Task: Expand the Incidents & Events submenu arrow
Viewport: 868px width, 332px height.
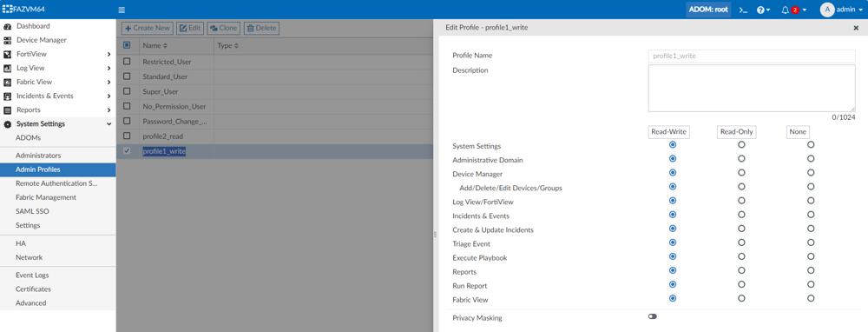Action: coord(108,96)
